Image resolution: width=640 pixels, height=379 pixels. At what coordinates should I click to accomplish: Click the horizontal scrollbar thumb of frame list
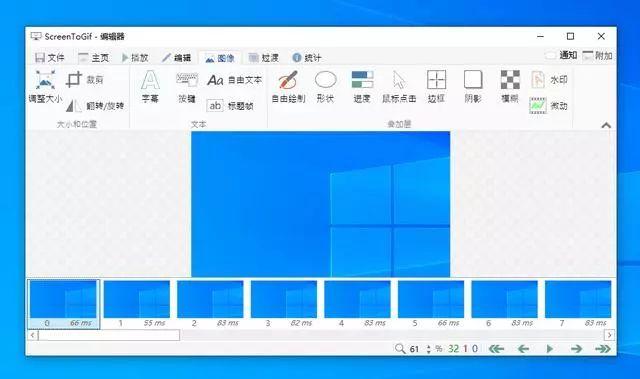(x=109, y=335)
